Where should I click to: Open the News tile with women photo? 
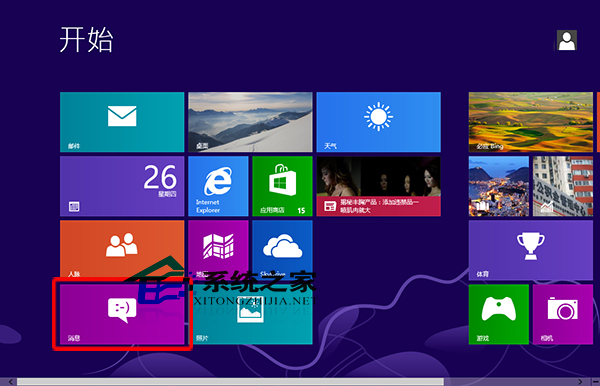click(378, 186)
